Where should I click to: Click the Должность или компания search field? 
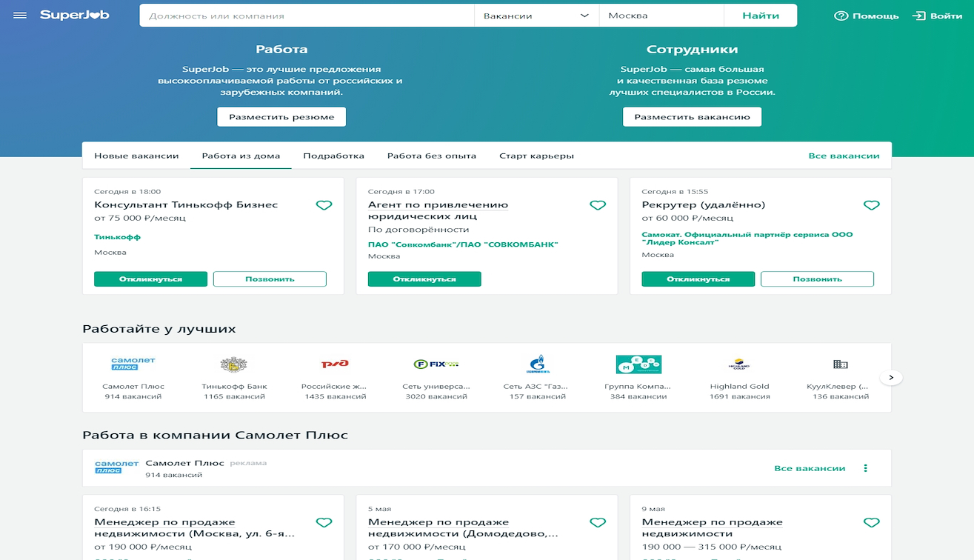[307, 16]
